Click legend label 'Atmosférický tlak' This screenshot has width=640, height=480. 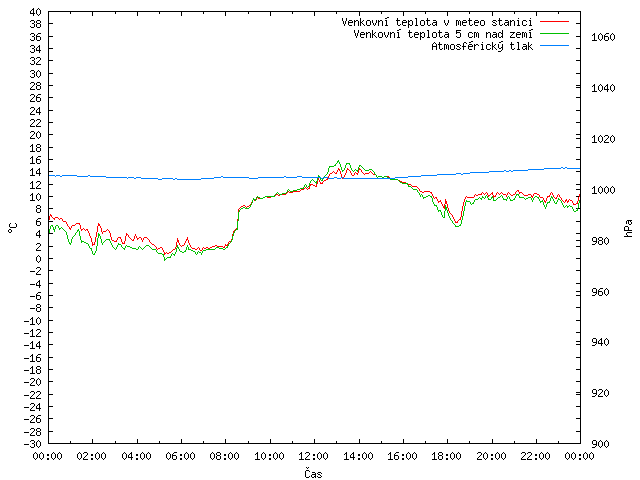(x=482, y=46)
